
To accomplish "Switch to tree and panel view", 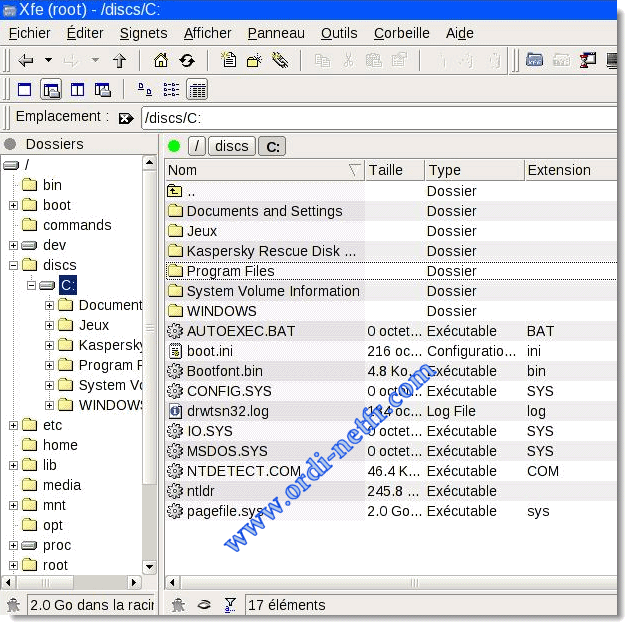I will tap(51, 90).
